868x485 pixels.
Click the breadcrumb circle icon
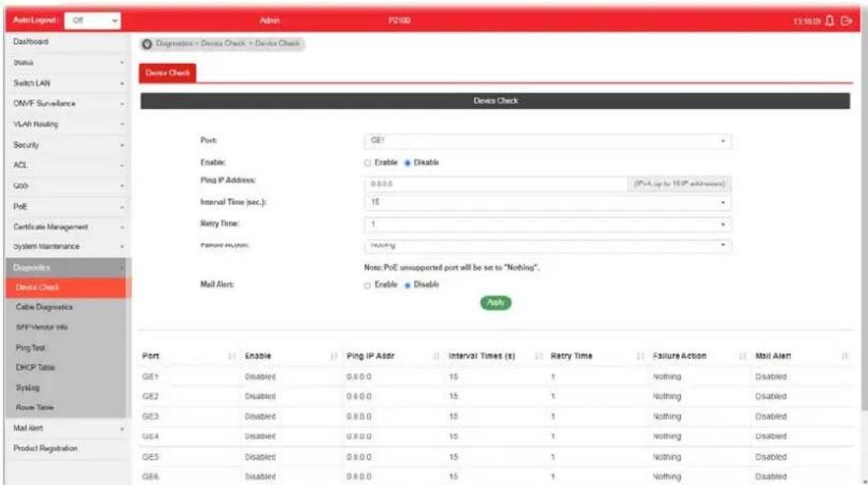pos(147,44)
